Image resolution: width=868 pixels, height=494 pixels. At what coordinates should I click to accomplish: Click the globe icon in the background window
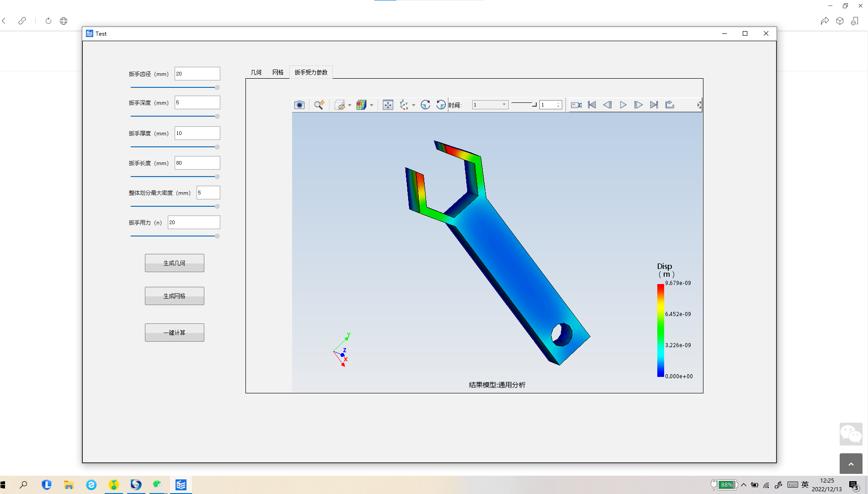[64, 21]
